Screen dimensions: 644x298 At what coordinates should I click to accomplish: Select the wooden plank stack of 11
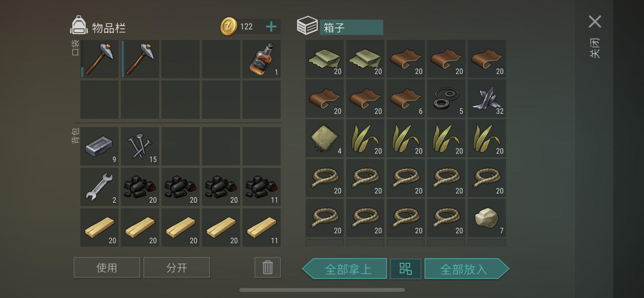coord(262,227)
